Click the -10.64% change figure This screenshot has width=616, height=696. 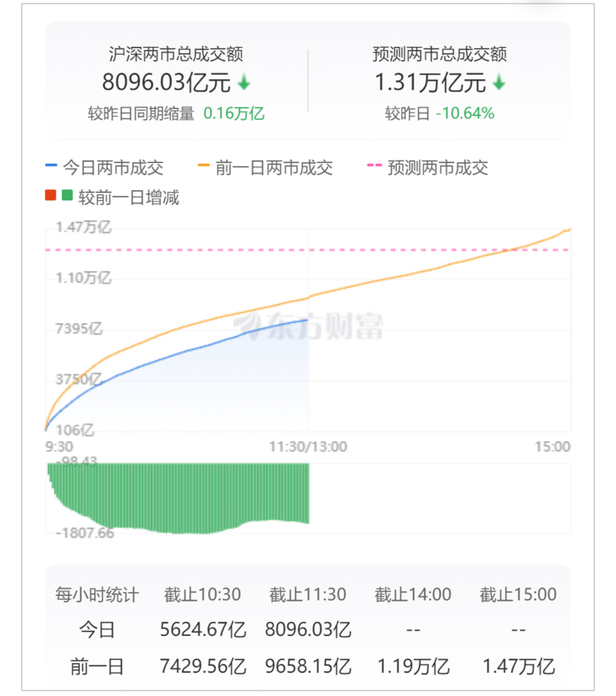[465, 114]
